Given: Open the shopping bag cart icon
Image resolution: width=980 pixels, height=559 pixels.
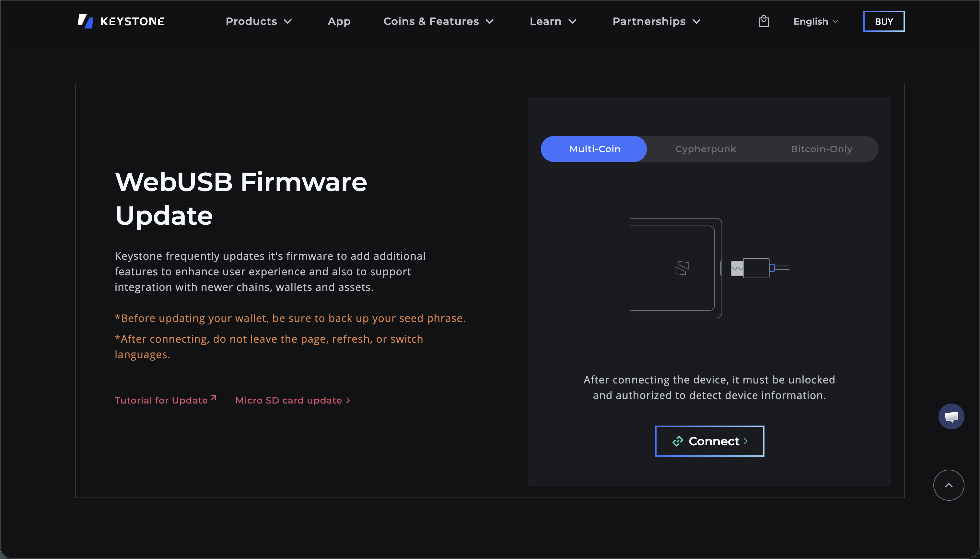Looking at the screenshot, I should [x=763, y=21].
